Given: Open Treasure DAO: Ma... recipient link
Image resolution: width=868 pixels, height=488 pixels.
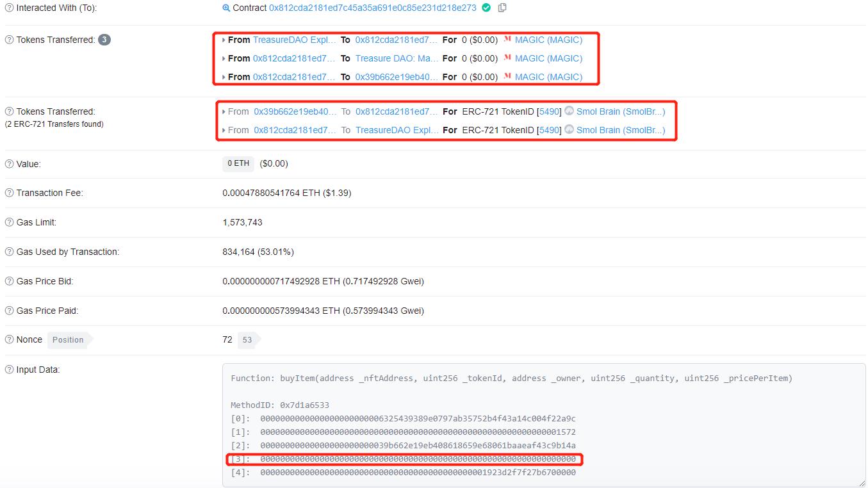Looking at the screenshot, I should click(x=397, y=58).
